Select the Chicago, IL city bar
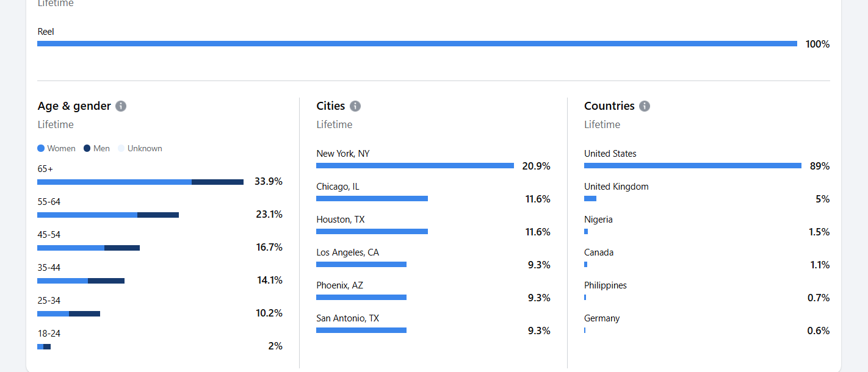 point(372,199)
